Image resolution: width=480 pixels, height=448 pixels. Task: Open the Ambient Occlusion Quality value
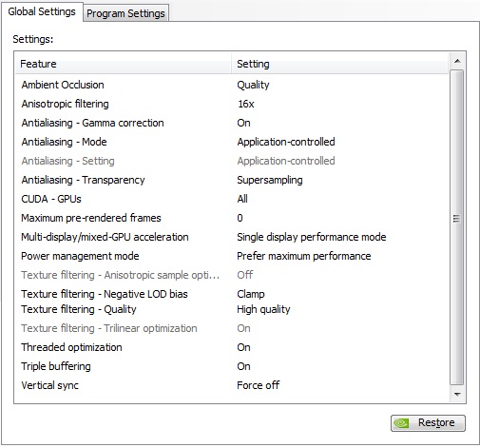(x=253, y=85)
